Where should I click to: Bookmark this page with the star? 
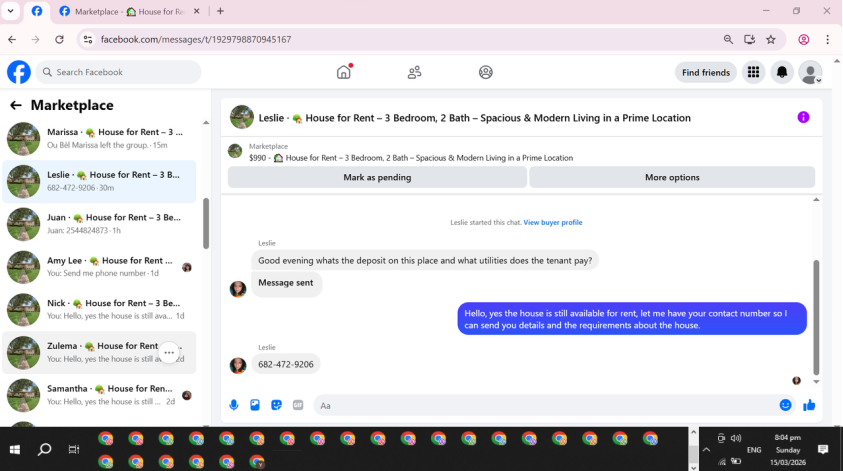coord(771,39)
